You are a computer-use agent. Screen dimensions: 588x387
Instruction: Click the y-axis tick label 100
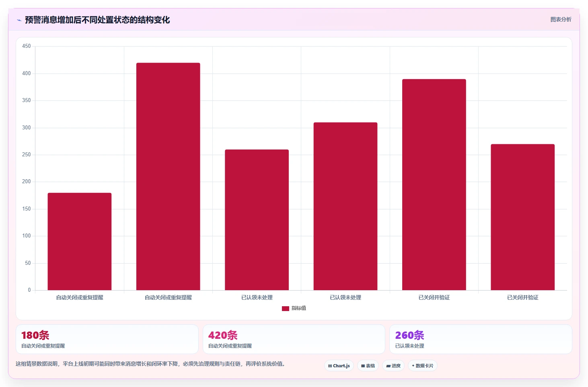(x=27, y=236)
